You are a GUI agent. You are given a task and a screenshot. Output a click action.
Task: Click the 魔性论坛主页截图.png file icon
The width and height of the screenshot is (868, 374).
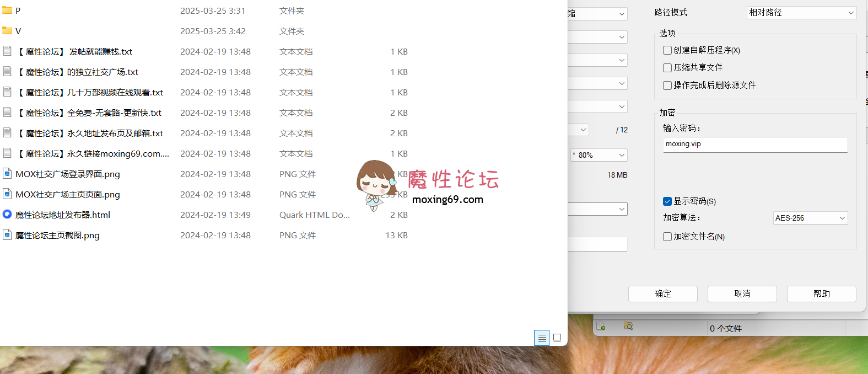tap(7, 235)
